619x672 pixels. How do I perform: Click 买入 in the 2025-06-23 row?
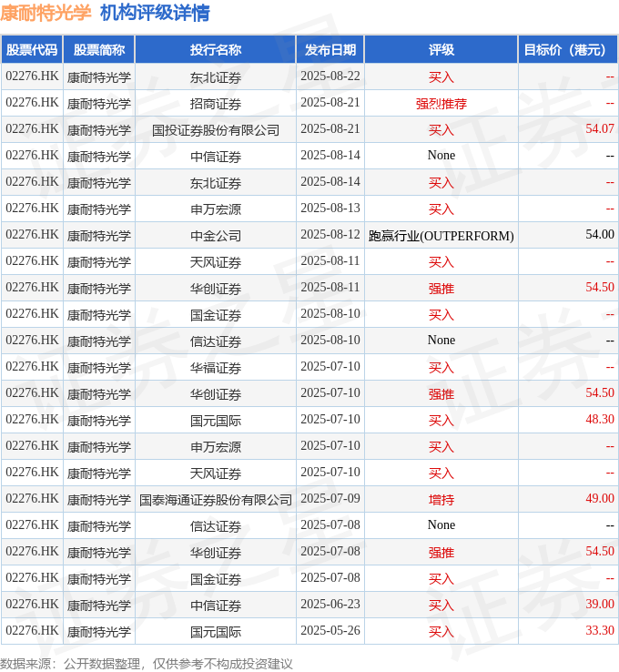click(x=441, y=606)
